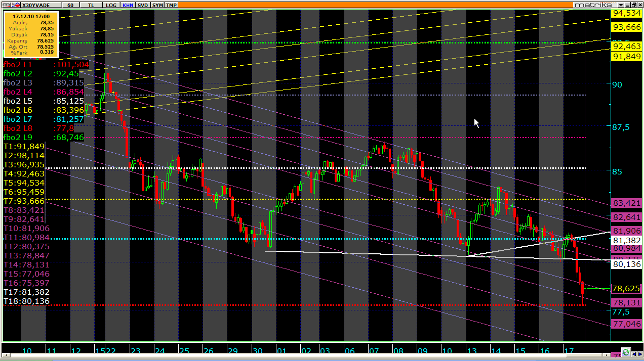
Task: Open the 60 period selector
Action: click(70, 5)
